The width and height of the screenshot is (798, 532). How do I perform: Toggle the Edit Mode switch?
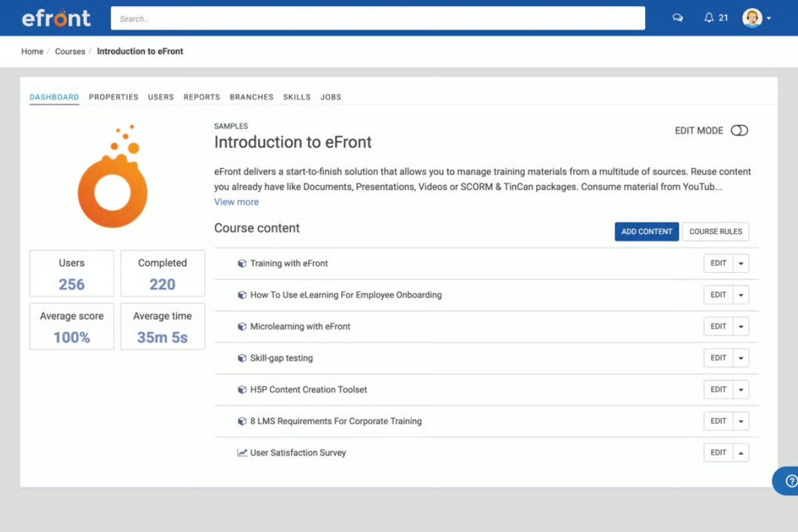739,130
